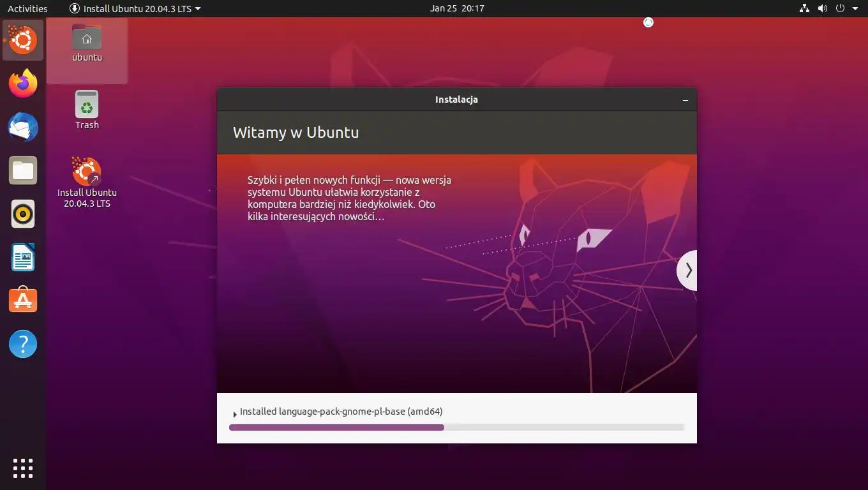Click the installation progress bar
Viewport: 868px width, 490px height.
click(x=456, y=427)
